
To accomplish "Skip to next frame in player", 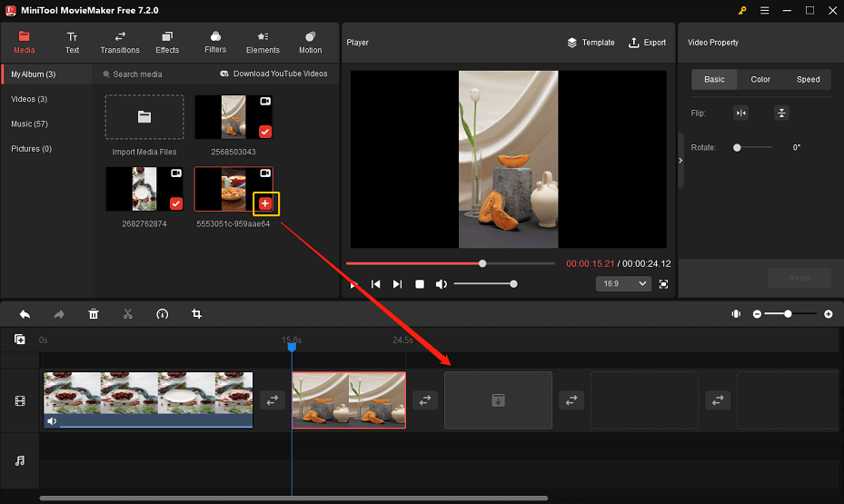I will [x=397, y=284].
